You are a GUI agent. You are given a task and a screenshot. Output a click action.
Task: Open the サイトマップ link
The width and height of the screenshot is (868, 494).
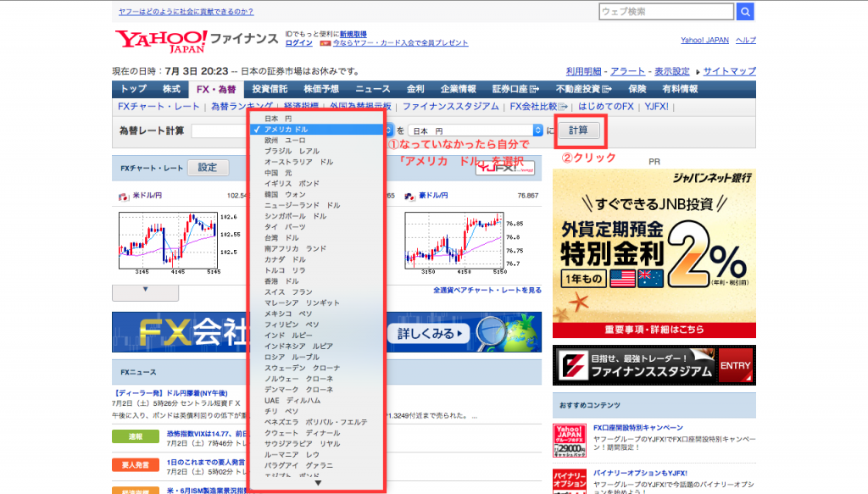click(730, 71)
